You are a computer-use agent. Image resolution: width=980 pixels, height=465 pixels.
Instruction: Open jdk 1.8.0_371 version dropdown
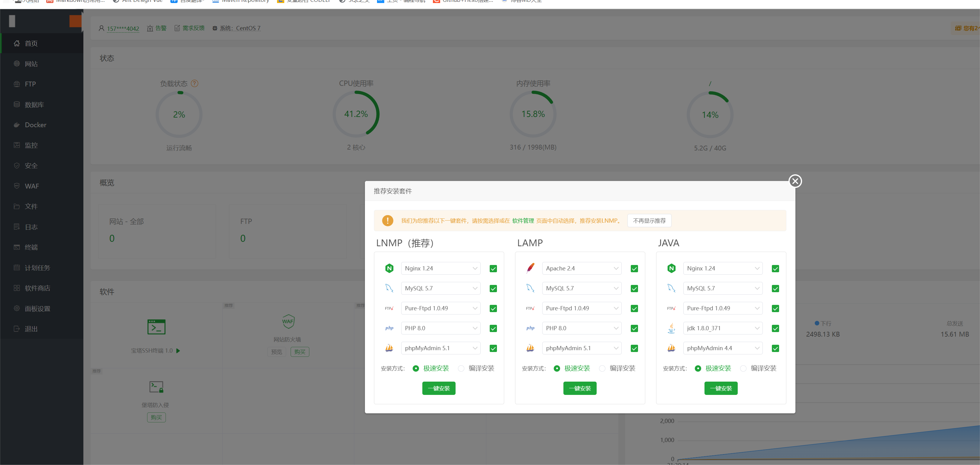pos(723,328)
